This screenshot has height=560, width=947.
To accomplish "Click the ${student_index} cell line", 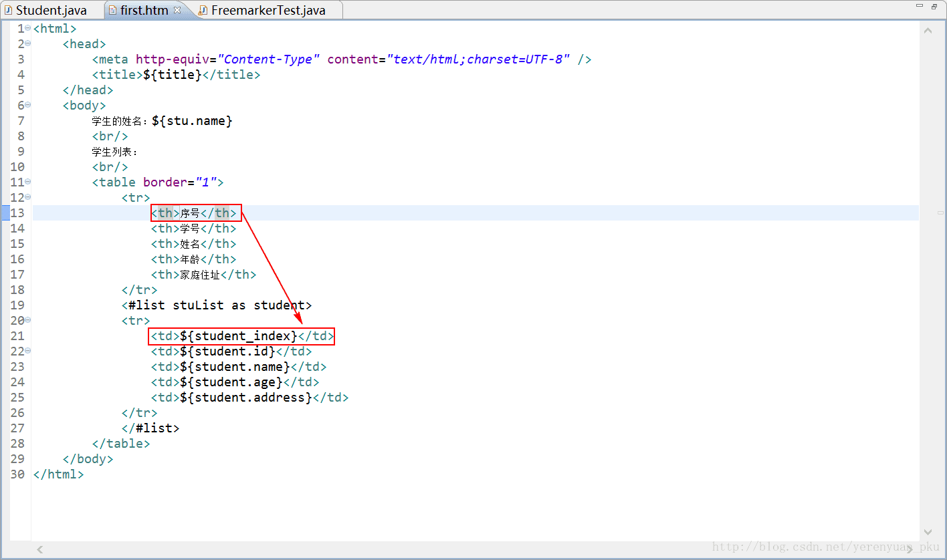I will click(x=241, y=335).
